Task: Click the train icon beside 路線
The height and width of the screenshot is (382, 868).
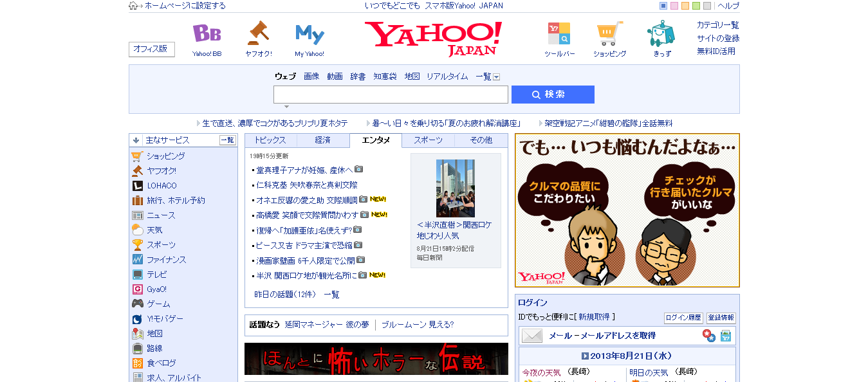Action: click(137, 349)
